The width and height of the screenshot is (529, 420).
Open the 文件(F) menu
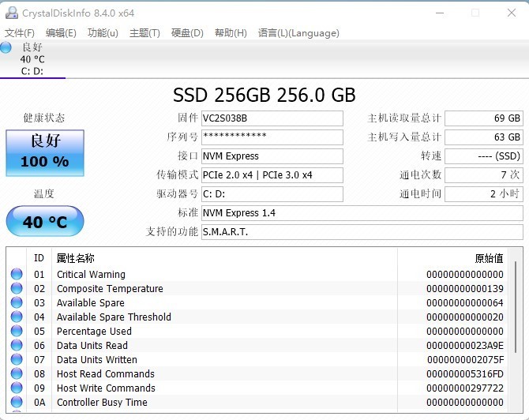(20, 33)
